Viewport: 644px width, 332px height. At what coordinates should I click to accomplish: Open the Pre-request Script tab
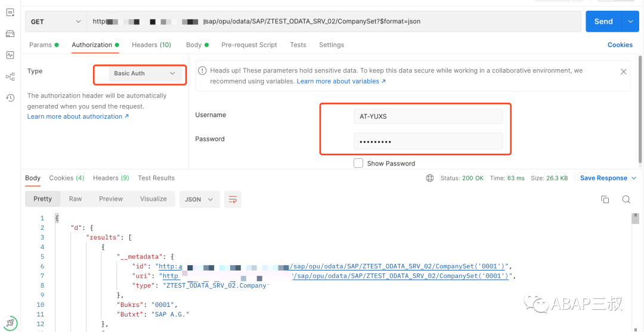pos(249,45)
